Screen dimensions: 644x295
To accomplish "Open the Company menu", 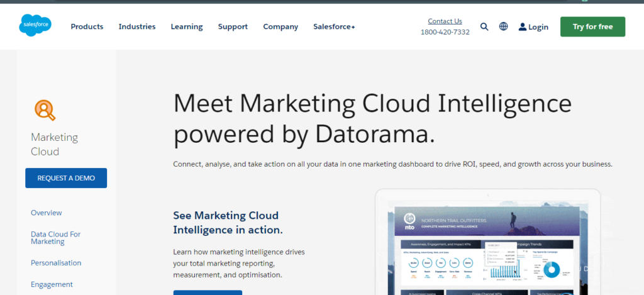I will click(x=280, y=26).
